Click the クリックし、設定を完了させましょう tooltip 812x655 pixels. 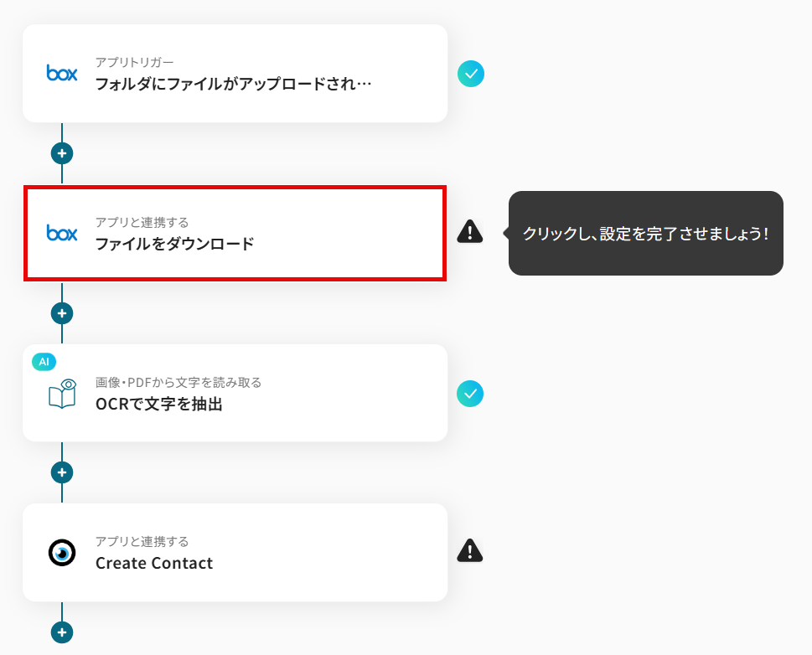(x=645, y=234)
